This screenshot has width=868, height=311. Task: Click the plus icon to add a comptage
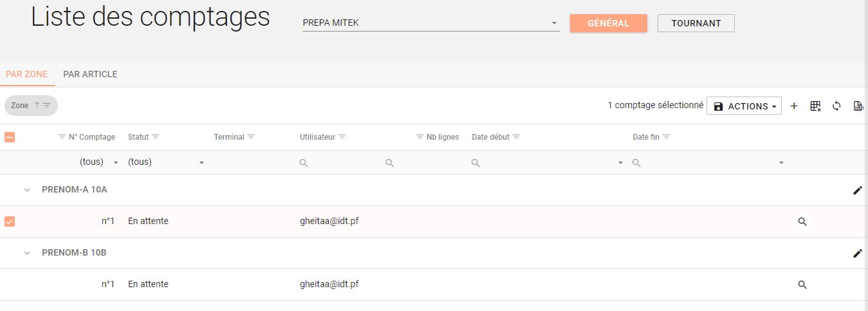click(x=794, y=106)
